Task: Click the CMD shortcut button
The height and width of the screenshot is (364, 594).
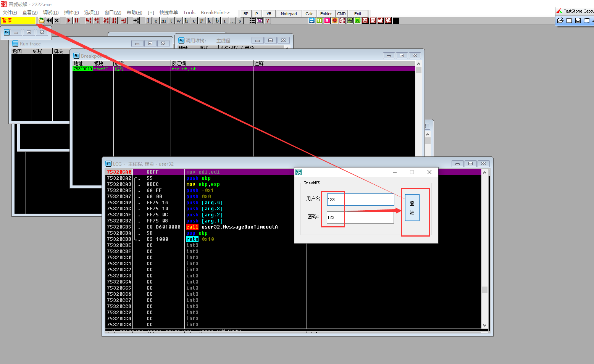Action: click(x=341, y=14)
